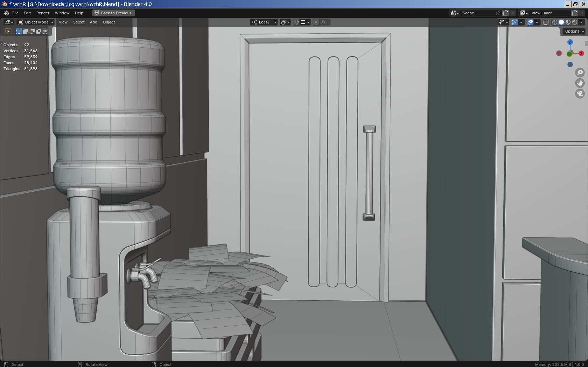Open the viewport Add menu

pyautogui.click(x=93, y=22)
